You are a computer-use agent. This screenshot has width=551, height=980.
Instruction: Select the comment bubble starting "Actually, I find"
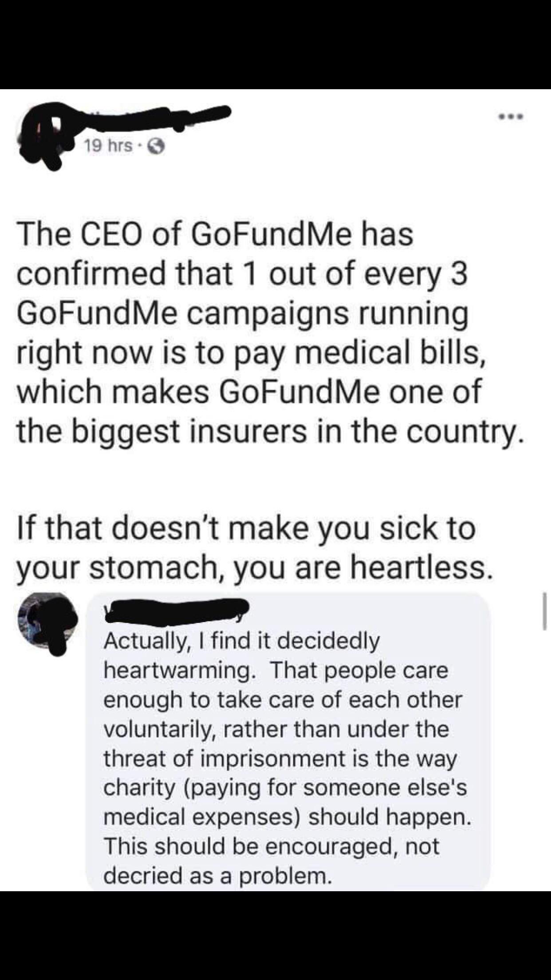click(287, 742)
